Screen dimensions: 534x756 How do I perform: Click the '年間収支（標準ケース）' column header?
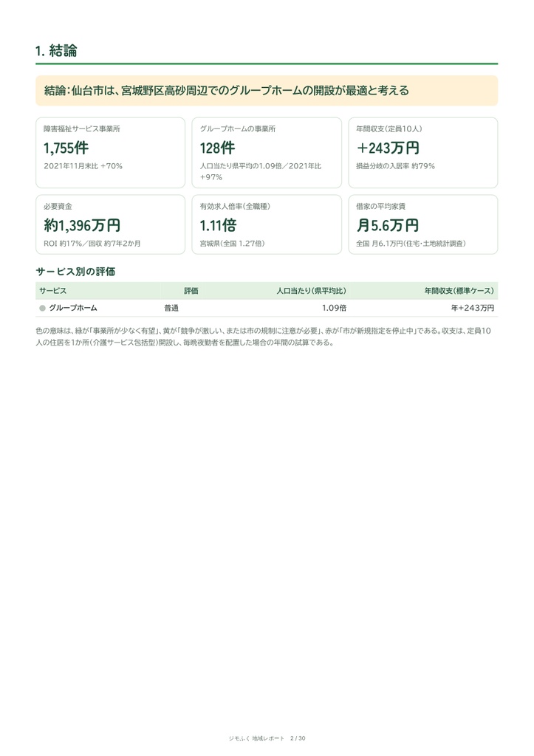click(x=459, y=291)
